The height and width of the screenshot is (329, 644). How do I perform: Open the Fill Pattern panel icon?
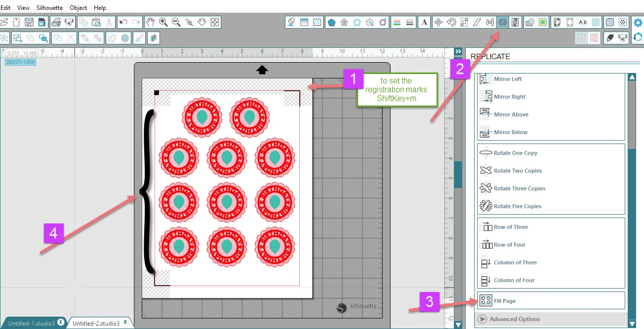pyautogui.click(x=317, y=22)
